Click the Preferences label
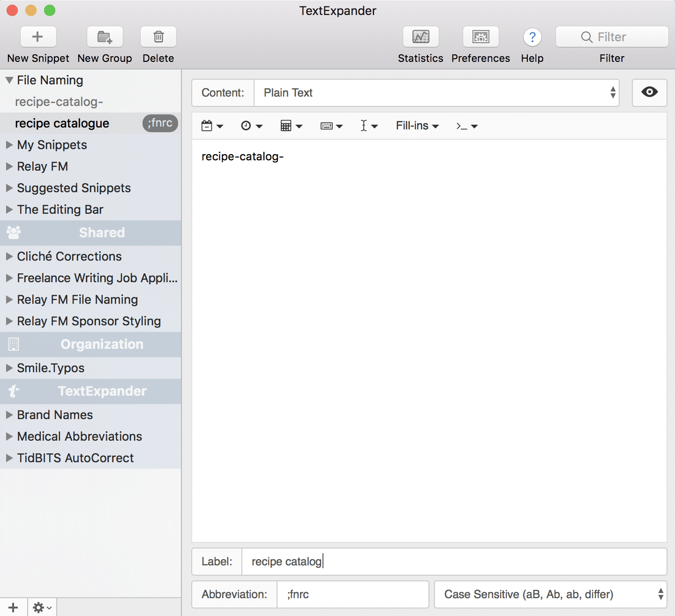The height and width of the screenshot is (616, 675). tap(480, 58)
